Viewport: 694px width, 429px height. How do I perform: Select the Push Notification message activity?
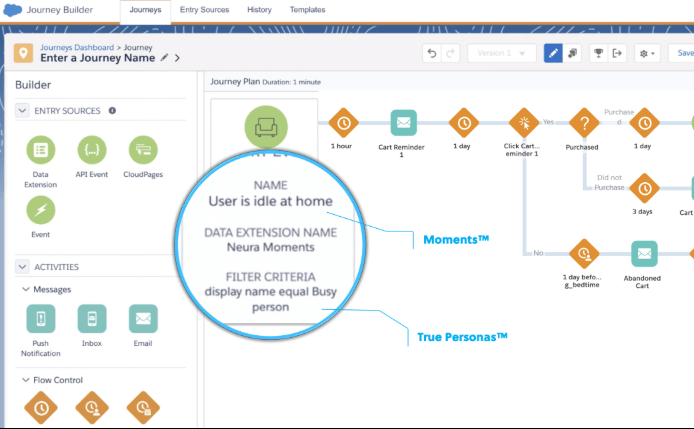(x=41, y=319)
